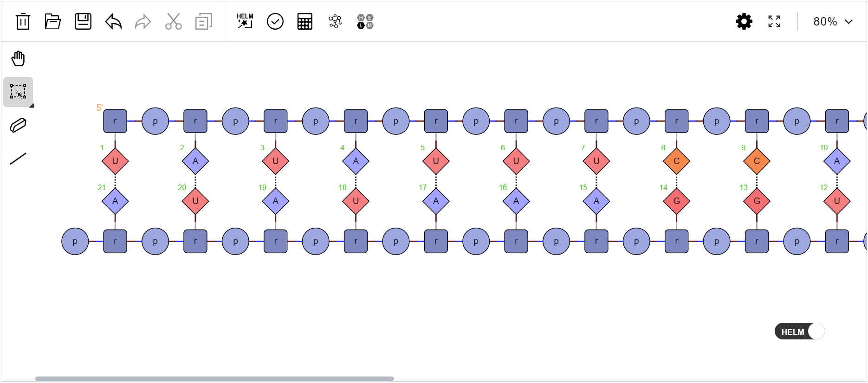The width and height of the screenshot is (868, 383).
Task: Open the HELM monomer hexagon icon
Action: coord(365,21)
